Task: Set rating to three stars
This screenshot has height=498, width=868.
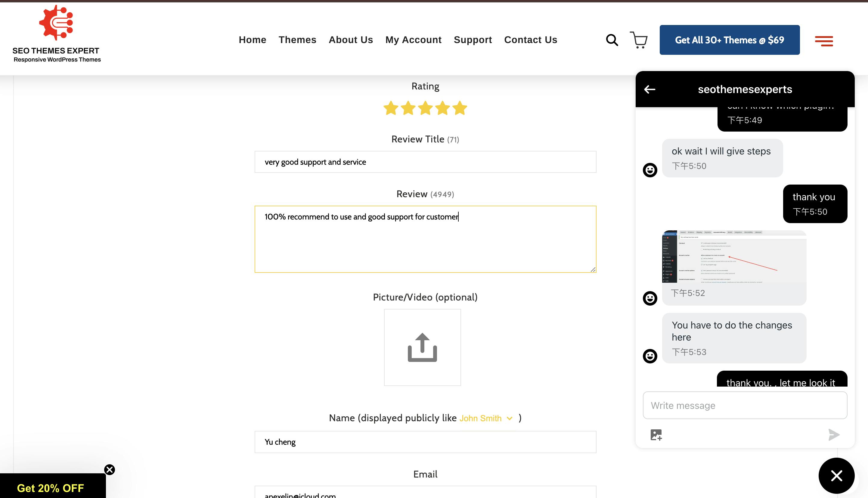Action: point(425,108)
